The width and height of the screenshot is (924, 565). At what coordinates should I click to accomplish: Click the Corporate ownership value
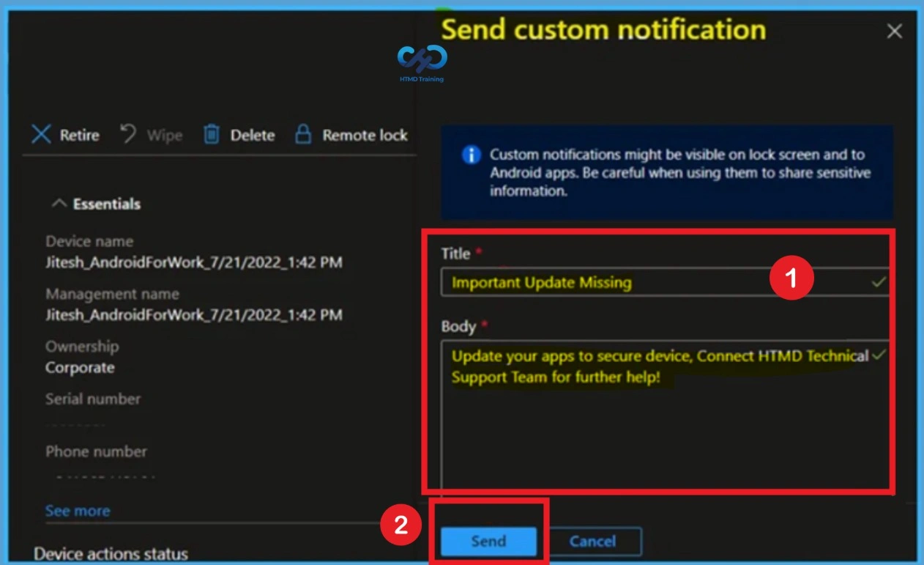click(80, 367)
